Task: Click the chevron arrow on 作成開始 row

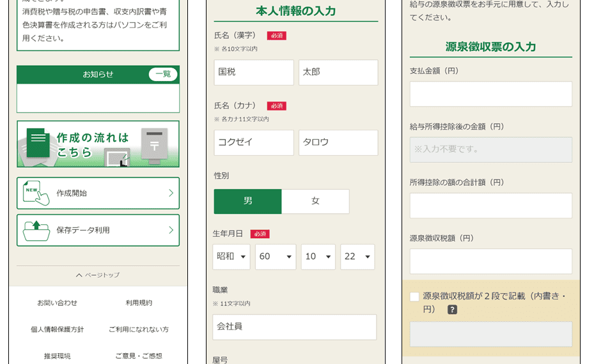Action: pyautogui.click(x=171, y=193)
